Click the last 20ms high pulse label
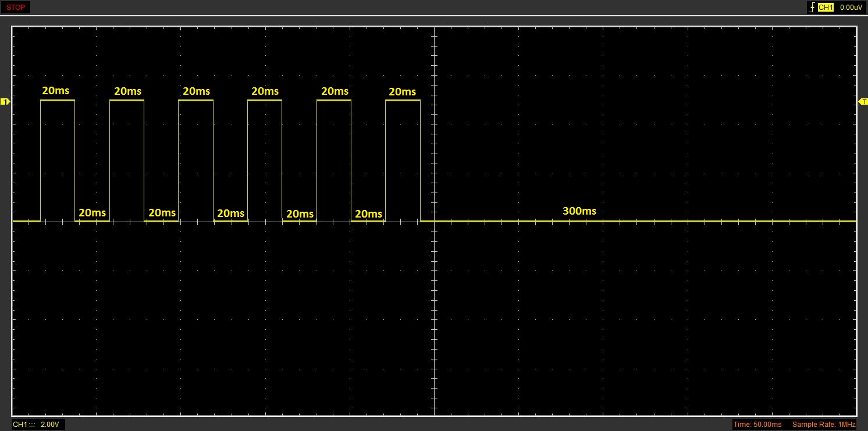Screen dimensions: 868x431 tap(402, 92)
